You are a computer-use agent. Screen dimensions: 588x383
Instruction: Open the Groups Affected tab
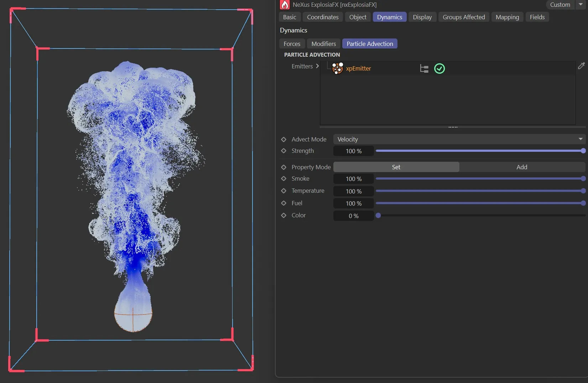coord(463,17)
